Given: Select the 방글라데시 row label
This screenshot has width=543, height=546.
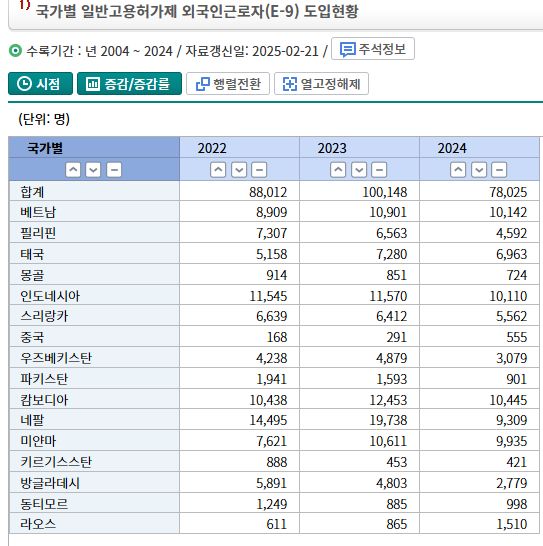Looking at the screenshot, I should tap(50, 483).
